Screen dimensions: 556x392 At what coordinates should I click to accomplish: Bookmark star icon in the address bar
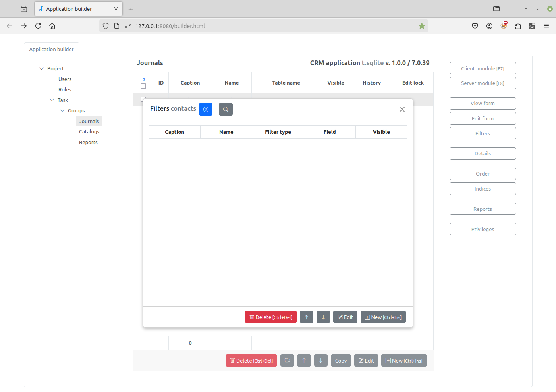[x=422, y=26]
